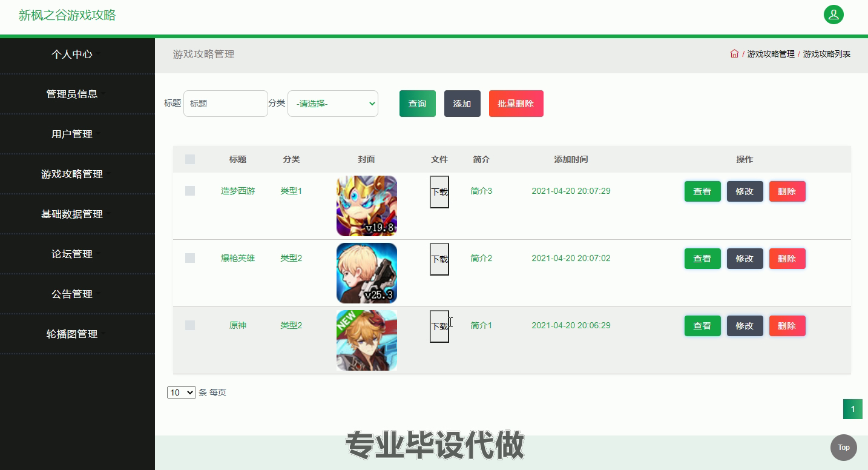Expand 公告管理 sidebar menu
The width and height of the screenshot is (868, 470).
click(x=77, y=294)
